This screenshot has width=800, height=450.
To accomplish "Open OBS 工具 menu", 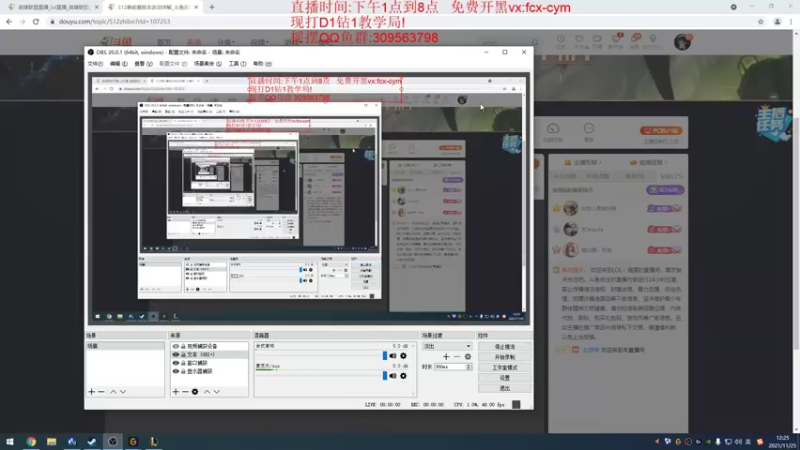I will click(237, 64).
